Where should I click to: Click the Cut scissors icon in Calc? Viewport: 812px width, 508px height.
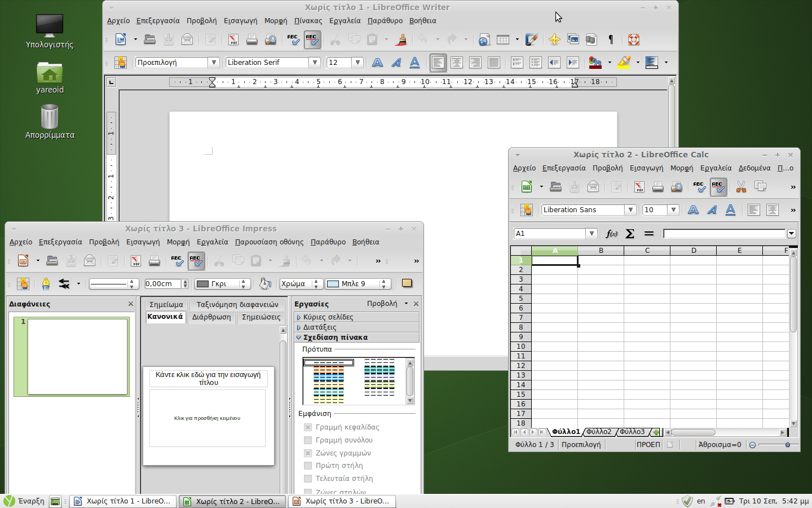(741, 187)
